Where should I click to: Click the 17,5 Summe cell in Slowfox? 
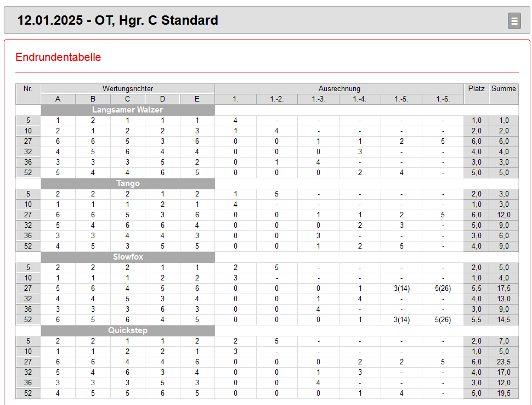[503, 289]
